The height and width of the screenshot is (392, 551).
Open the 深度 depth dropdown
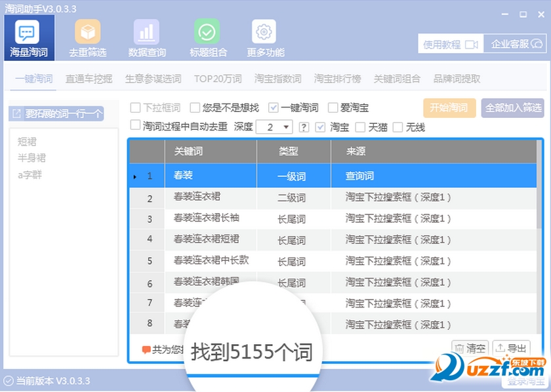point(274,127)
